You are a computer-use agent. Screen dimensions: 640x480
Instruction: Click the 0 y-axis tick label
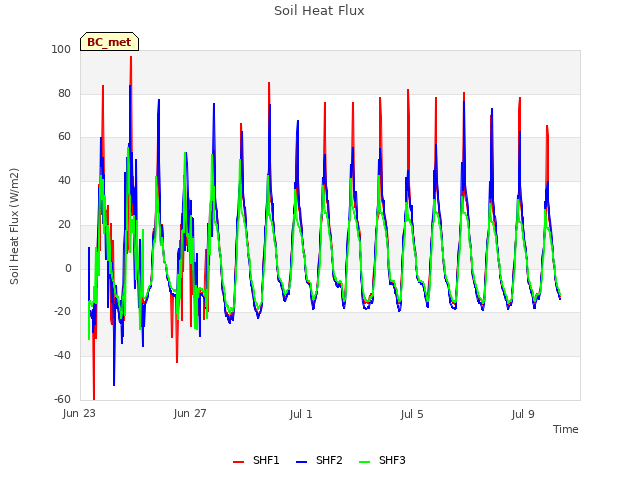click(x=68, y=269)
